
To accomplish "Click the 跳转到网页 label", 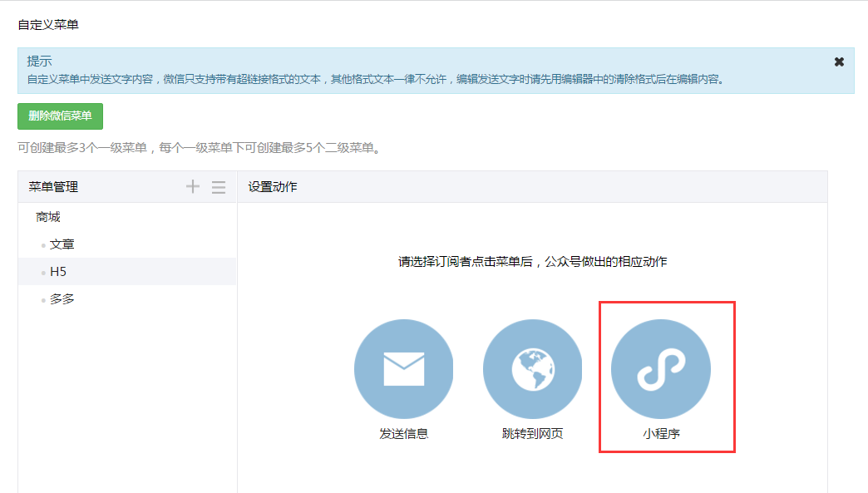I will 532,433.
